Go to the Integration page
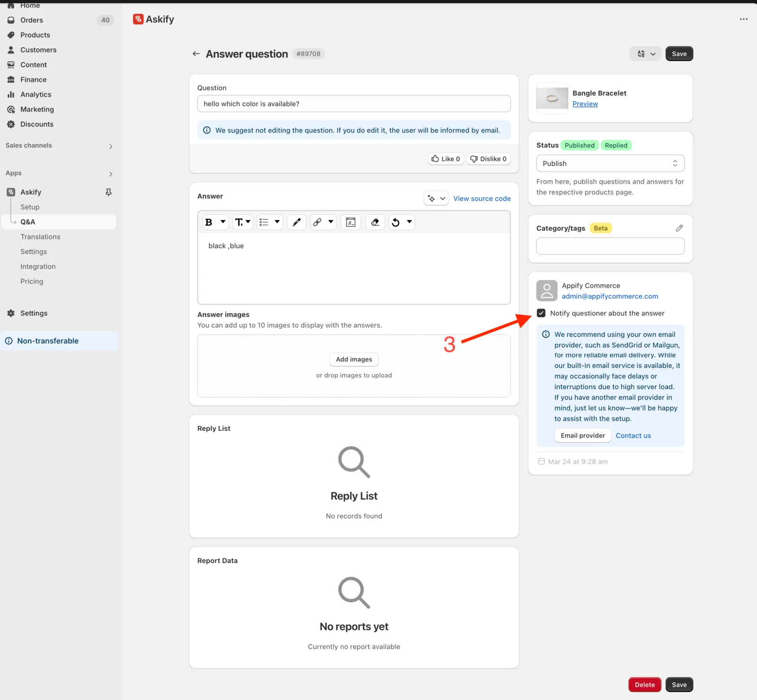 [x=38, y=267]
